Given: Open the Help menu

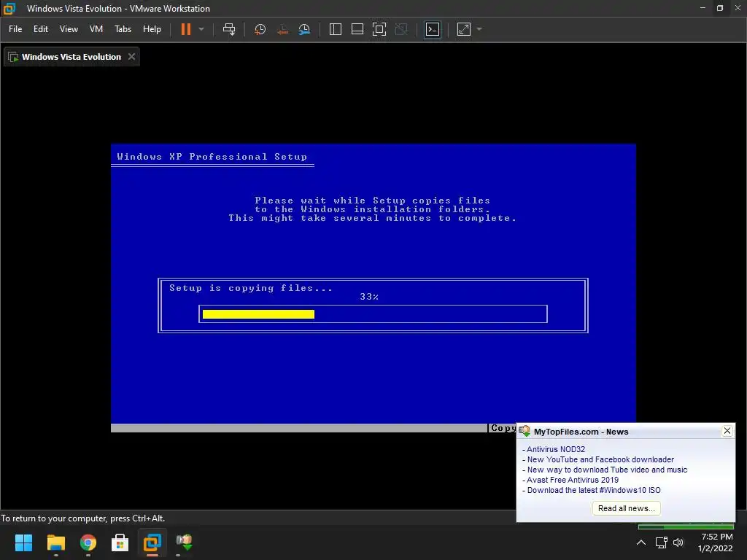Looking at the screenshot, I should click(x=152, y=29).
